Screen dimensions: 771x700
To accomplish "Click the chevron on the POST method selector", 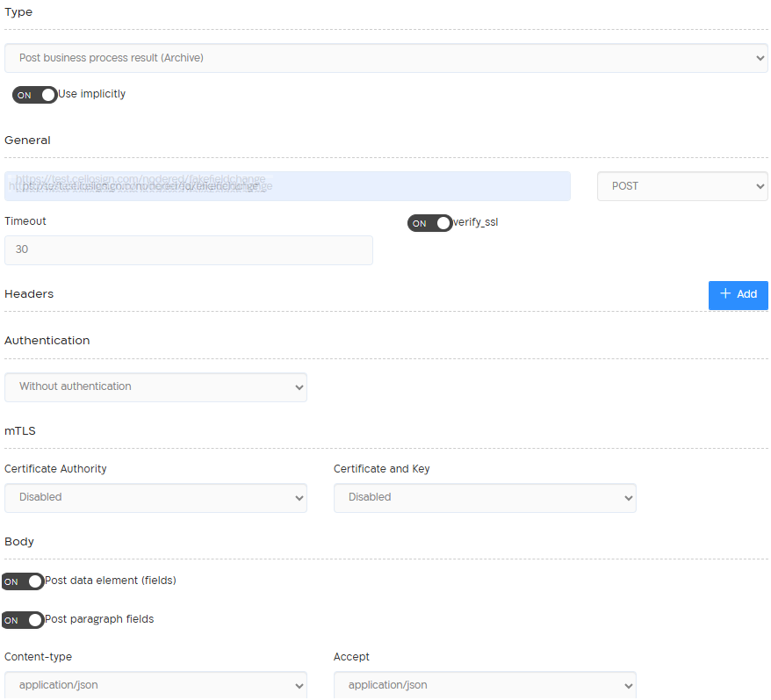I will pyautogui.click(x=760, y=186).
